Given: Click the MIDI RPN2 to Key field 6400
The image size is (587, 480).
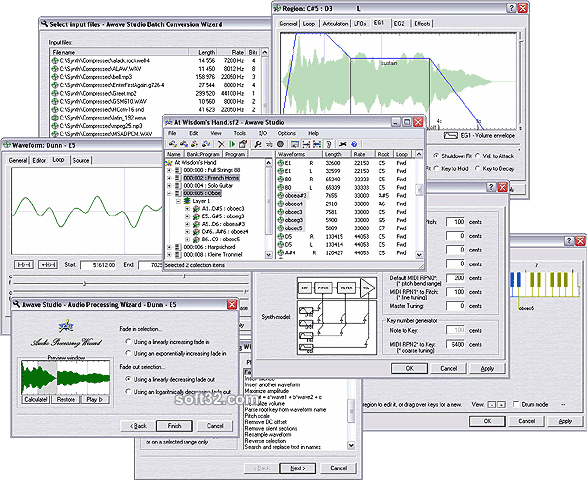Looking at the screenshot, I should click(x=455, y=344).
